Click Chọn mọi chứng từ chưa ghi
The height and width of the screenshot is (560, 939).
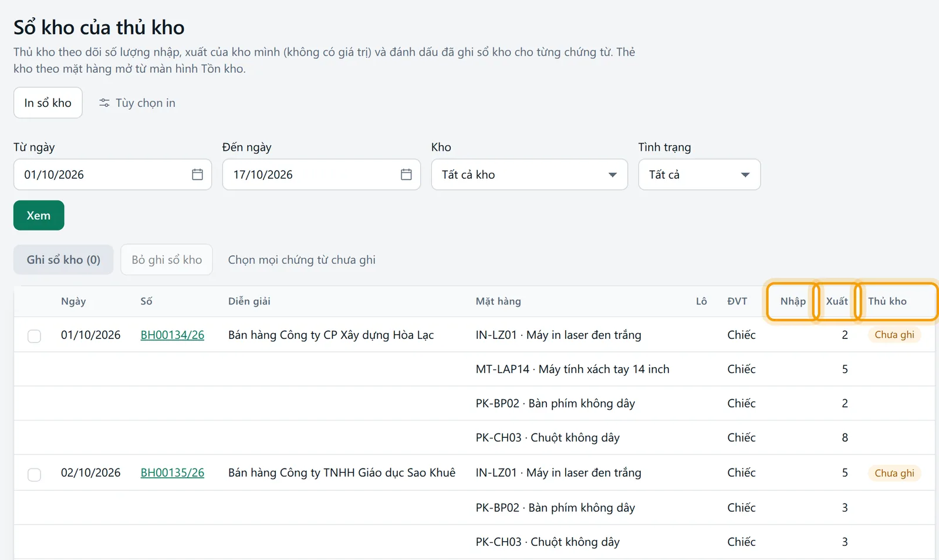point(302,260)
